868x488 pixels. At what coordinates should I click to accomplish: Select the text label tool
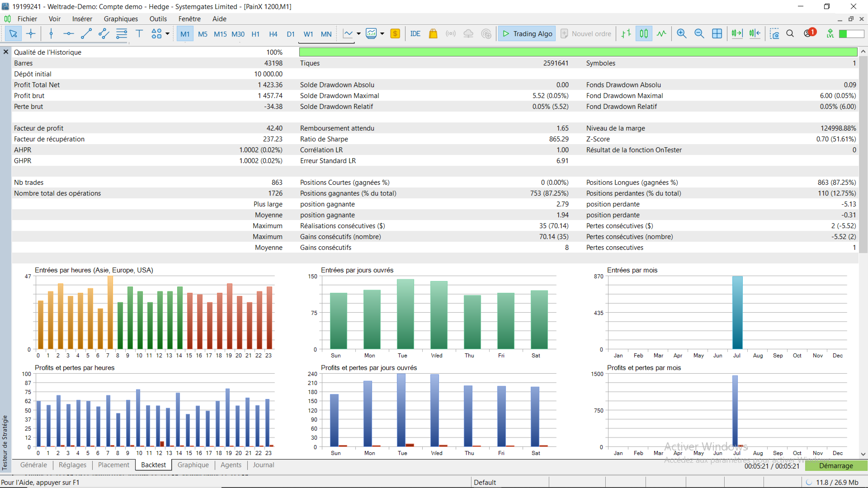[139, 34]
